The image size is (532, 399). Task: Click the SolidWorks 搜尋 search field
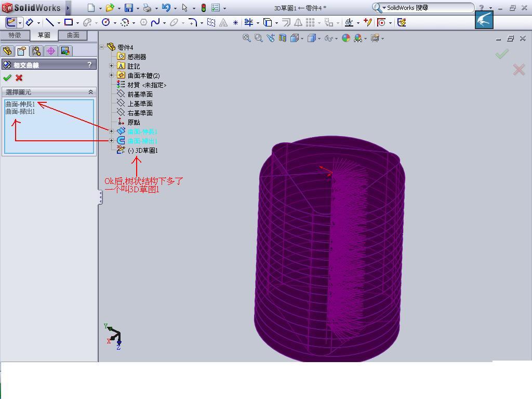coord(429,7)
